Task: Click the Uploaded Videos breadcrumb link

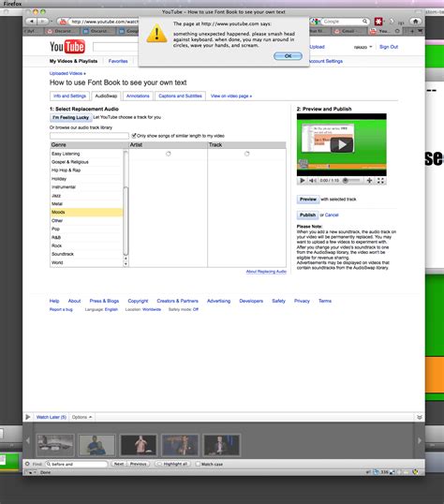Action: click(67, 73)
